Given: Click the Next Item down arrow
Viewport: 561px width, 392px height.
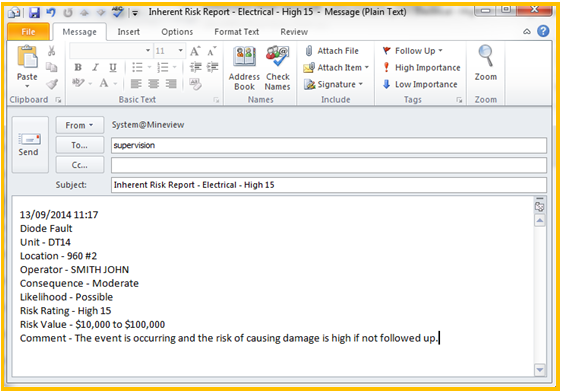Looking at the screenshot, I should coord(101,13).
